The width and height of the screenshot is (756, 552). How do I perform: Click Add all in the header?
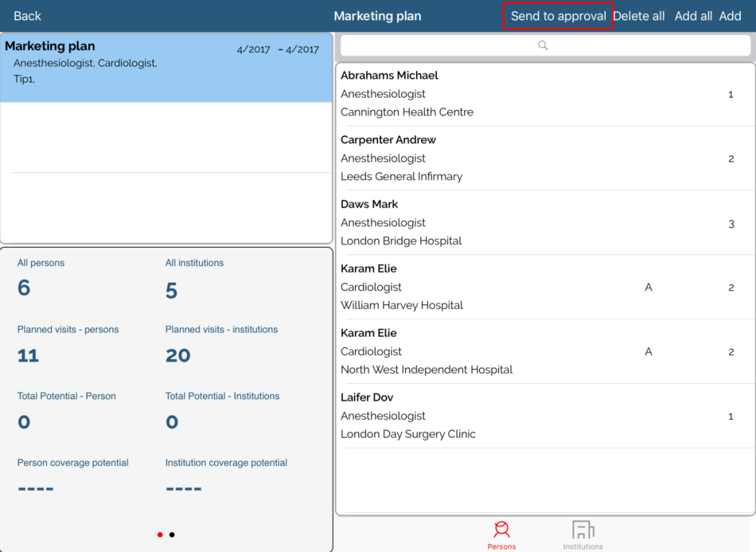coord(693,16)
